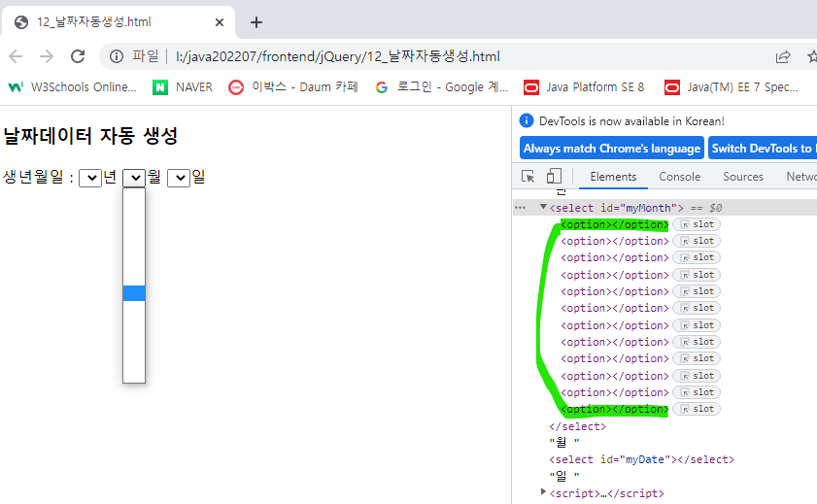Screen dimensions: 817x504
Task: Open the year (년) dropdown
Action: pos(90,178)
